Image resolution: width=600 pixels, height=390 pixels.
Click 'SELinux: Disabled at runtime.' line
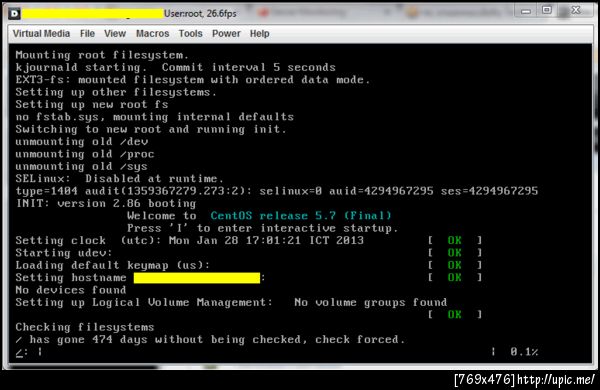119,179
